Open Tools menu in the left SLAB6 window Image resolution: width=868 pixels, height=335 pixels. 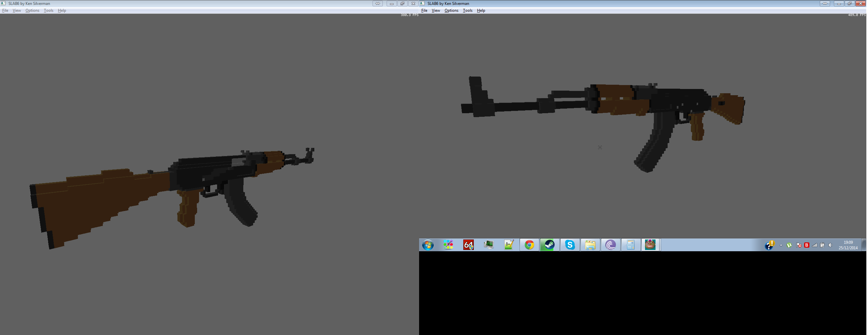point(48,10)
